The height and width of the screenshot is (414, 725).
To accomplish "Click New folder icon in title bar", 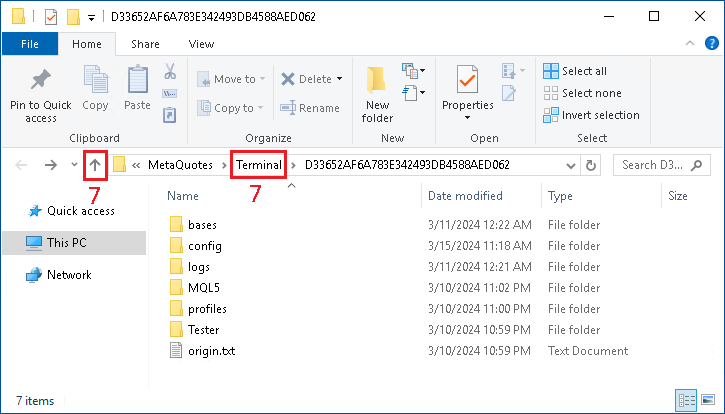I will point(74,17).
